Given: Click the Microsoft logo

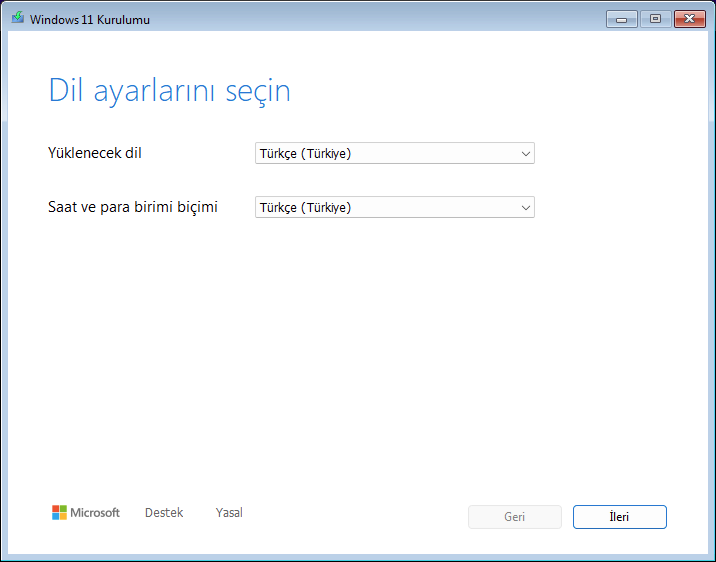Looking at the screenshot, I should point(86,513).
